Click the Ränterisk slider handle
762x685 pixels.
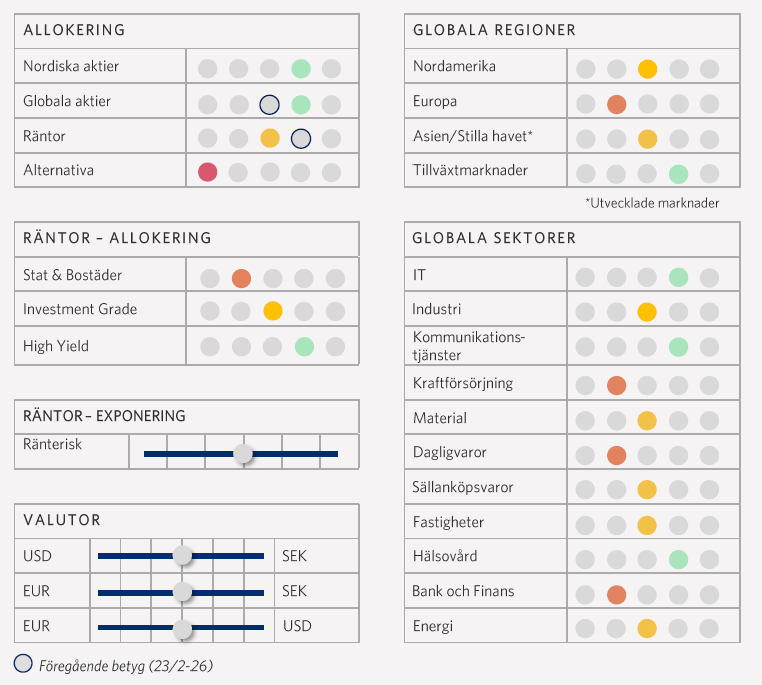[243, 454]
